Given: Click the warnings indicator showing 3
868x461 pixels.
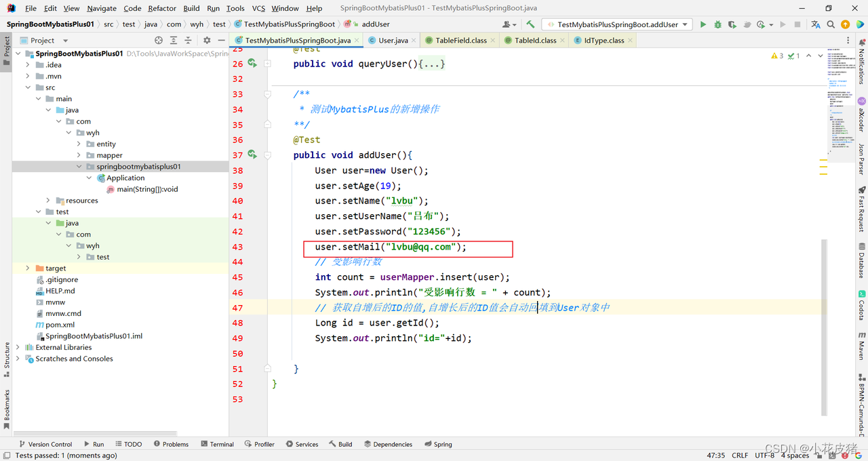Looking at the screenshot, I should (x=777, y=56).
